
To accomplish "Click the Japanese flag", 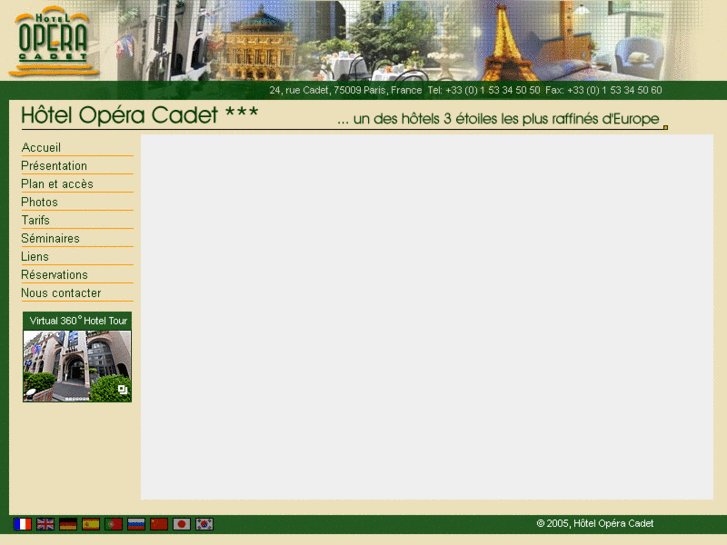I will [182, 524].
